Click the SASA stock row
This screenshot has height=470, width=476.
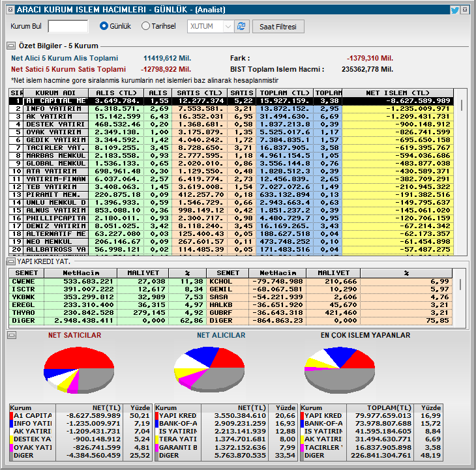[x=329, y=297]
